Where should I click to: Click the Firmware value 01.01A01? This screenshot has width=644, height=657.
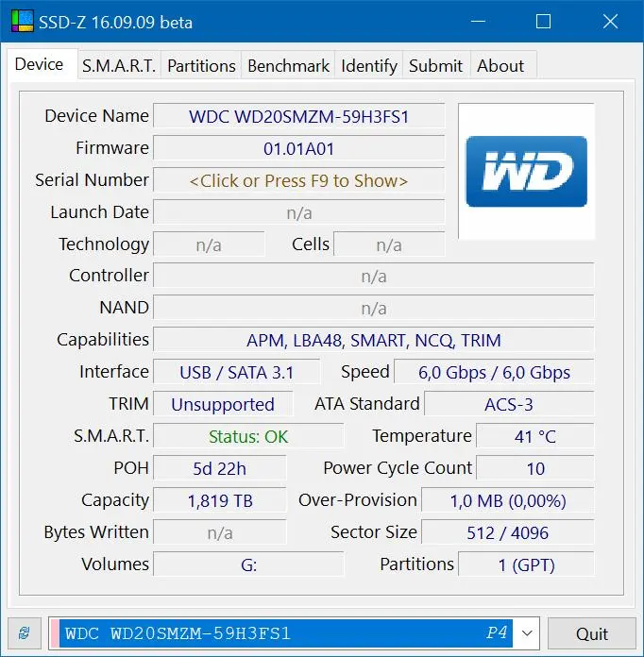[x=298, y=148]
